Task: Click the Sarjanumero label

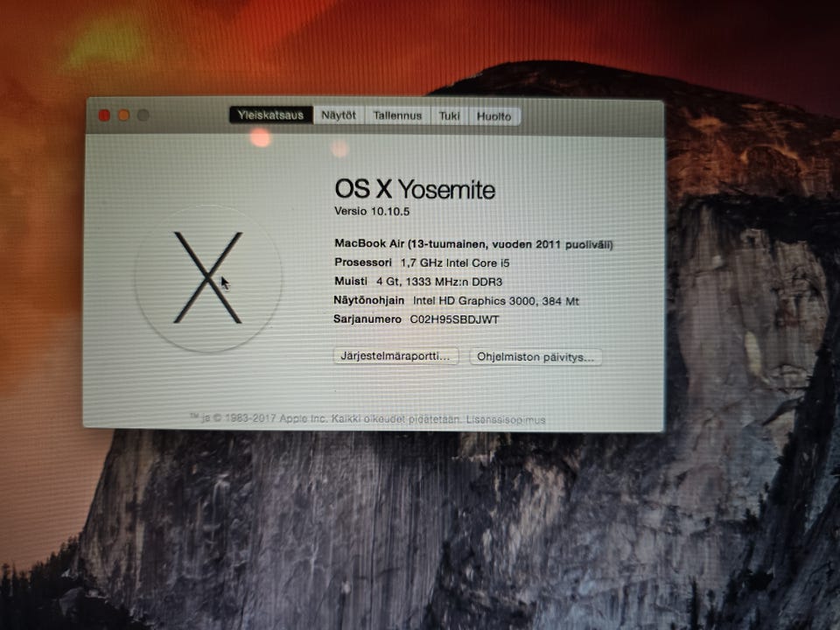Action: point(367,319)
